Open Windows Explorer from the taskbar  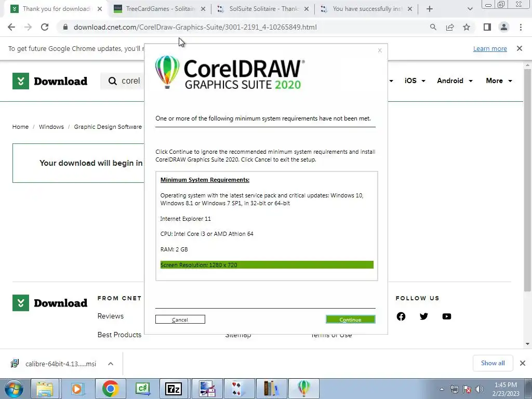(x=45, y=389)
